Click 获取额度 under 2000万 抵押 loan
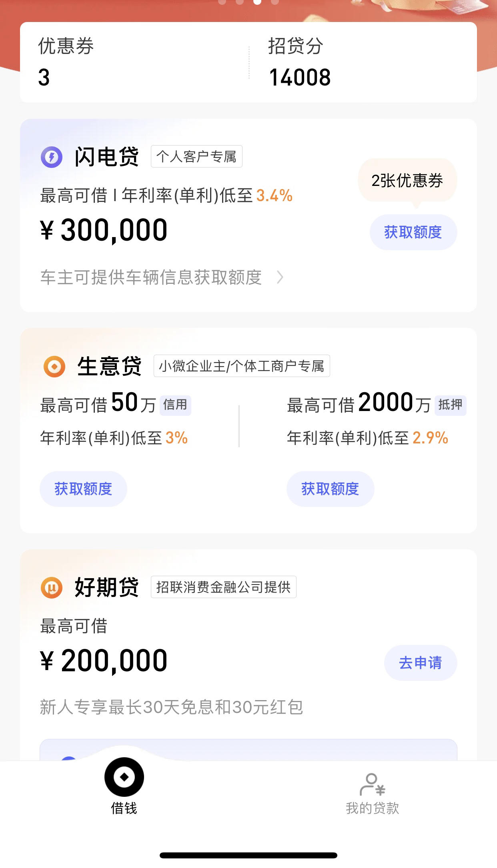The width and height of the screenshot is (497, 868). (330, 489)
